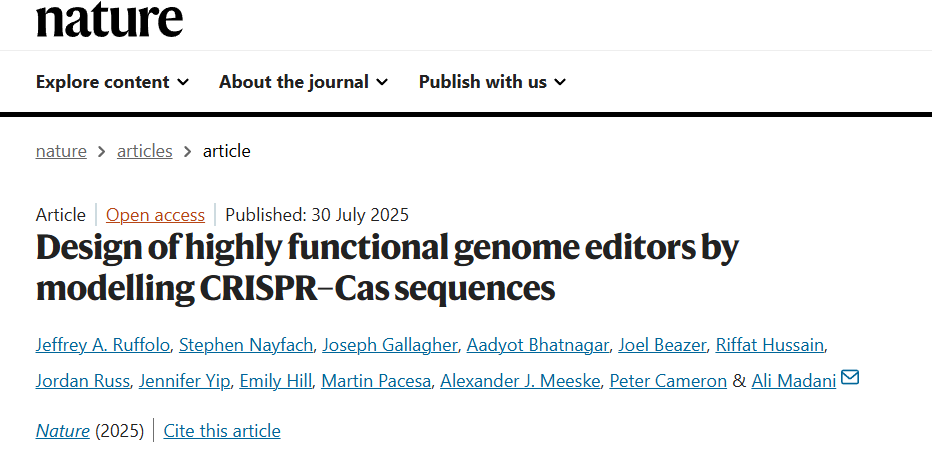Screen dimensions: 932x450
Task: Open author Peter Cameron
Action: point(668,381)
